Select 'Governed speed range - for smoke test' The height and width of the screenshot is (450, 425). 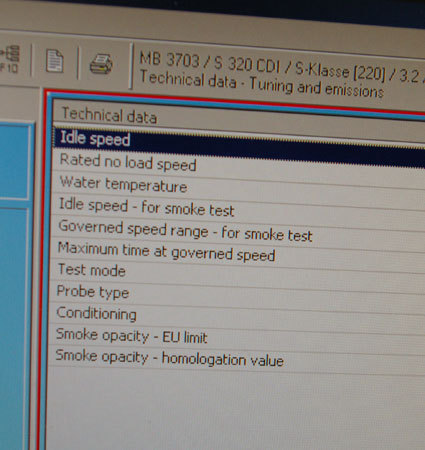click(x=238, y=233)
